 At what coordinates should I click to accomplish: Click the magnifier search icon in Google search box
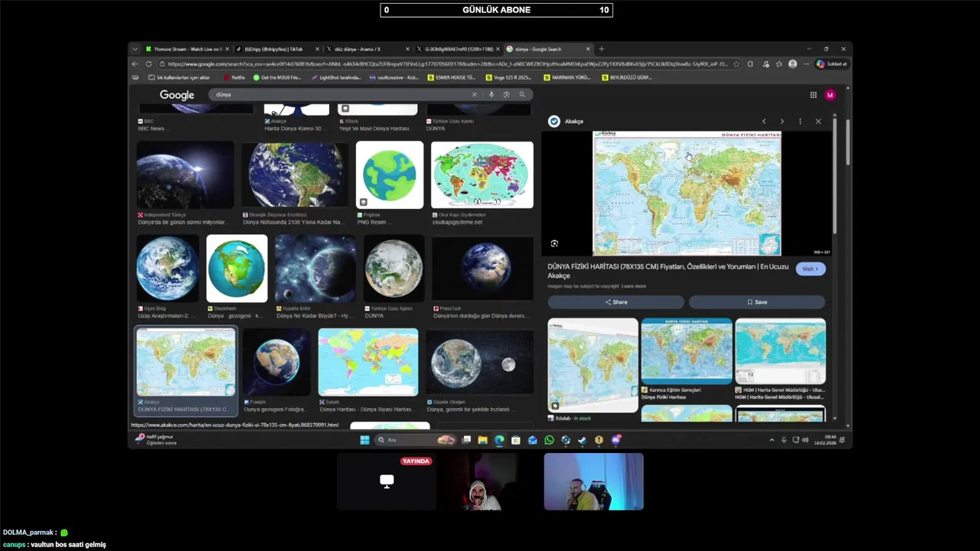522,95
